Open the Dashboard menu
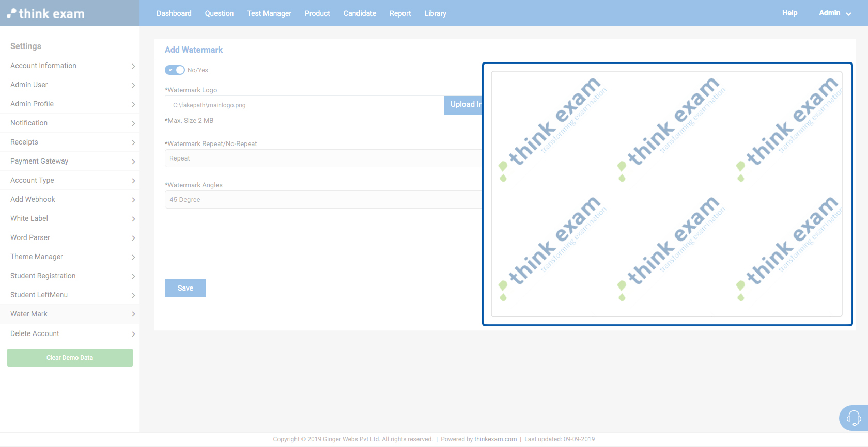868x447 pixels. [x=174, y=13]
